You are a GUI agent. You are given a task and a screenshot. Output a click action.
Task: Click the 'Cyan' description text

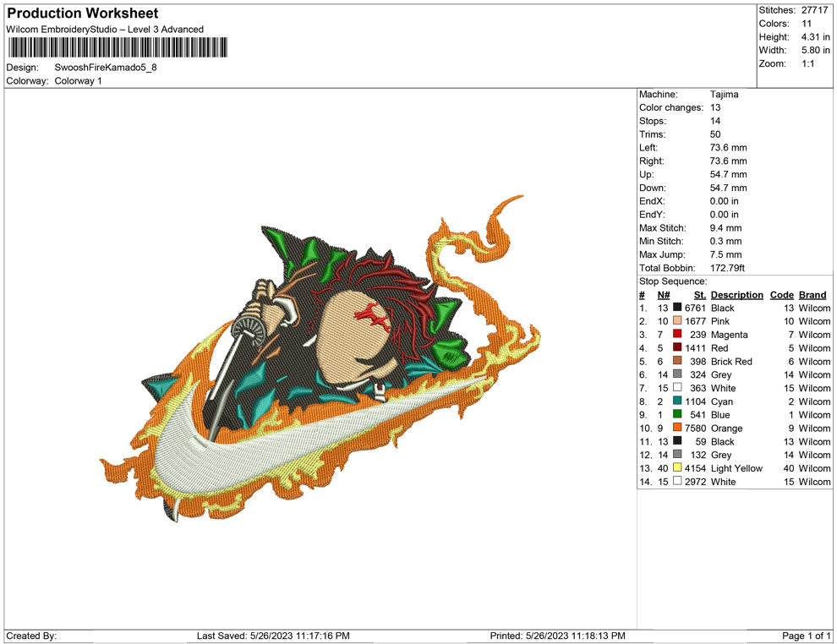pyautogui.click(x=722, y=401)
